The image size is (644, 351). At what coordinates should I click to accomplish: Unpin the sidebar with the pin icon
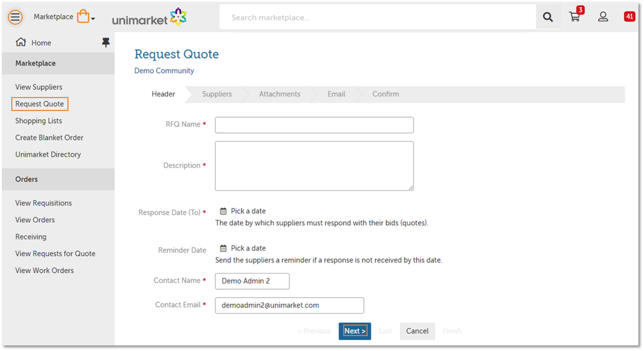click(x=105, y=42)
